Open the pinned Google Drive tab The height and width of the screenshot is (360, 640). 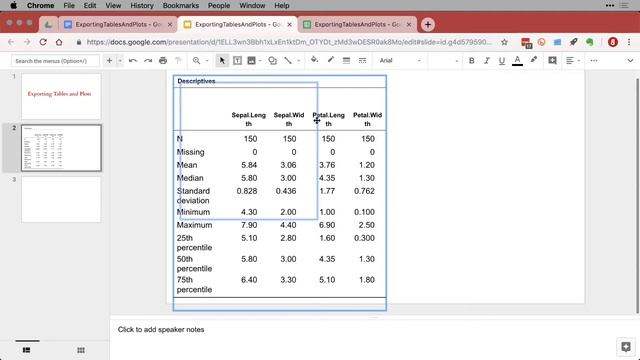click(49, 24)
